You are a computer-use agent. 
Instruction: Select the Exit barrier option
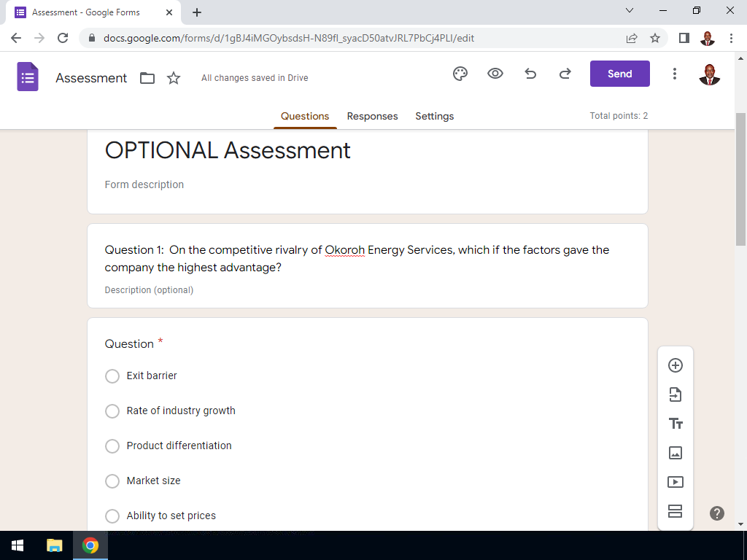click(112, 376)
